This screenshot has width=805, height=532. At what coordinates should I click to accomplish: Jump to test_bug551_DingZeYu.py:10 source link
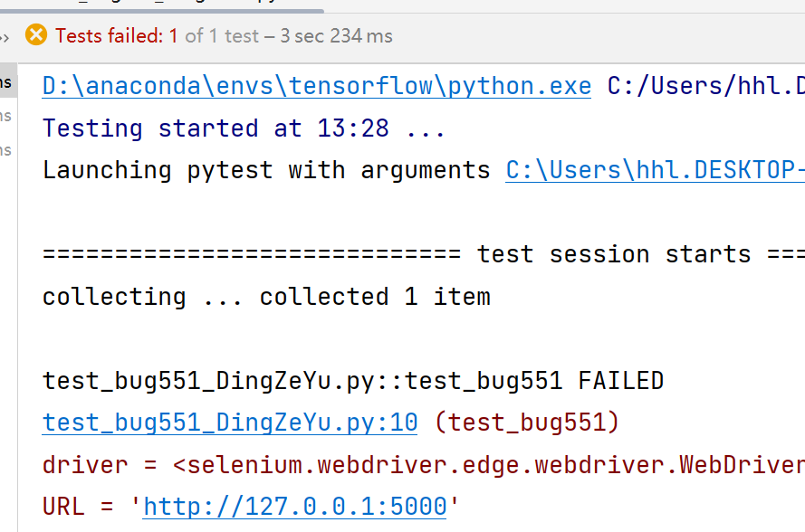[x=230, y=423]
